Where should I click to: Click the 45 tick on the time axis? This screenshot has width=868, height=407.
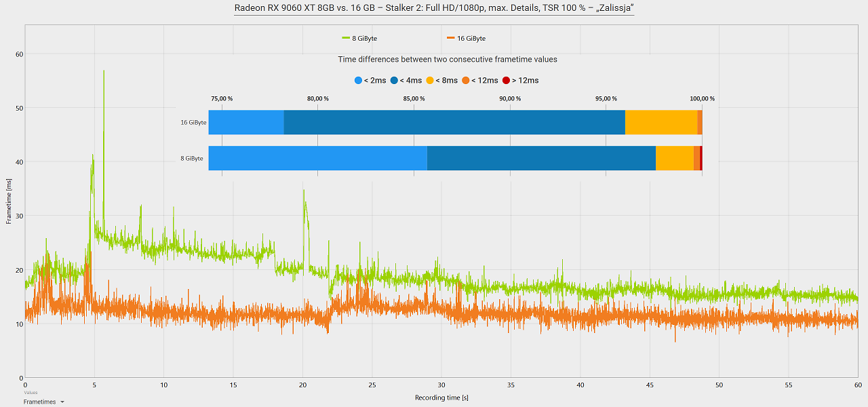(x=650, y=385)
